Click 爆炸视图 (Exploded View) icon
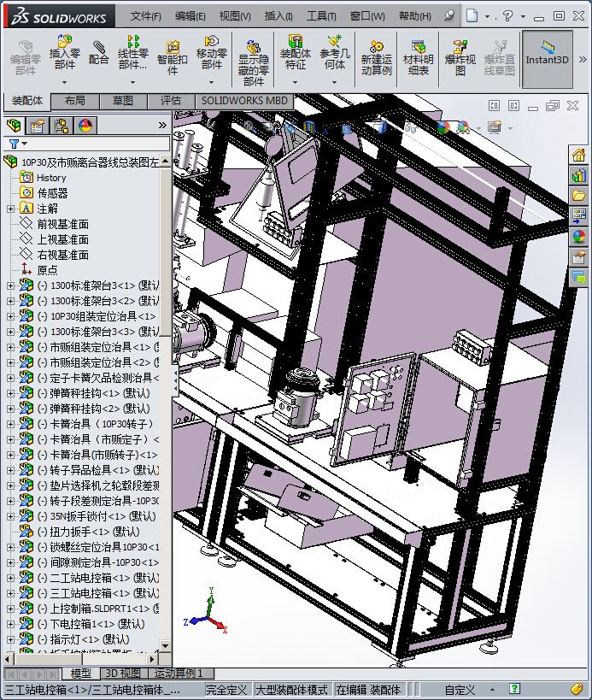Image resolution: width=592 pixels, height=700 pixels. click(x=460, y=57)
